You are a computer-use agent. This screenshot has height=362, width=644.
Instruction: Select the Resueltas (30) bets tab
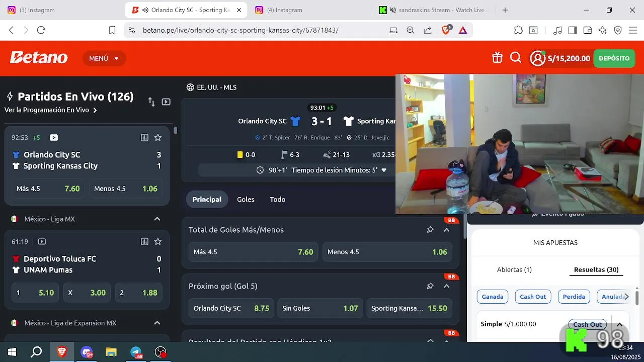(x=596, y=269)
